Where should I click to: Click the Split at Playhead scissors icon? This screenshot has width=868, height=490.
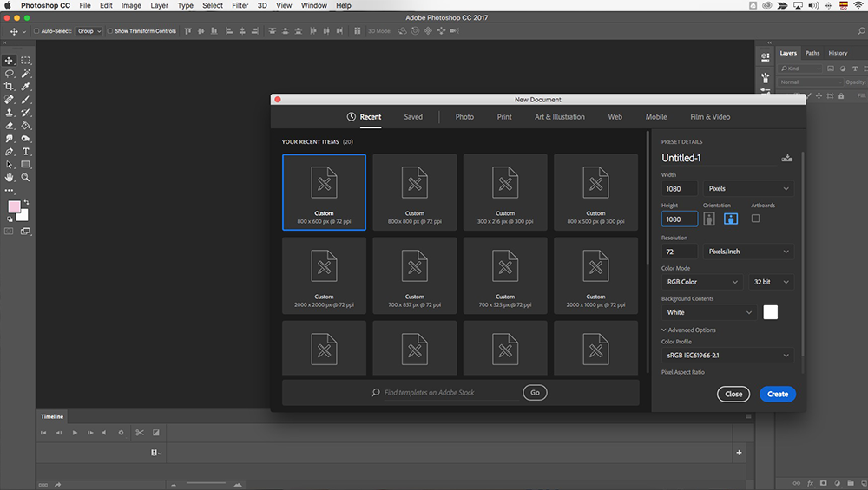coord(140,433)
